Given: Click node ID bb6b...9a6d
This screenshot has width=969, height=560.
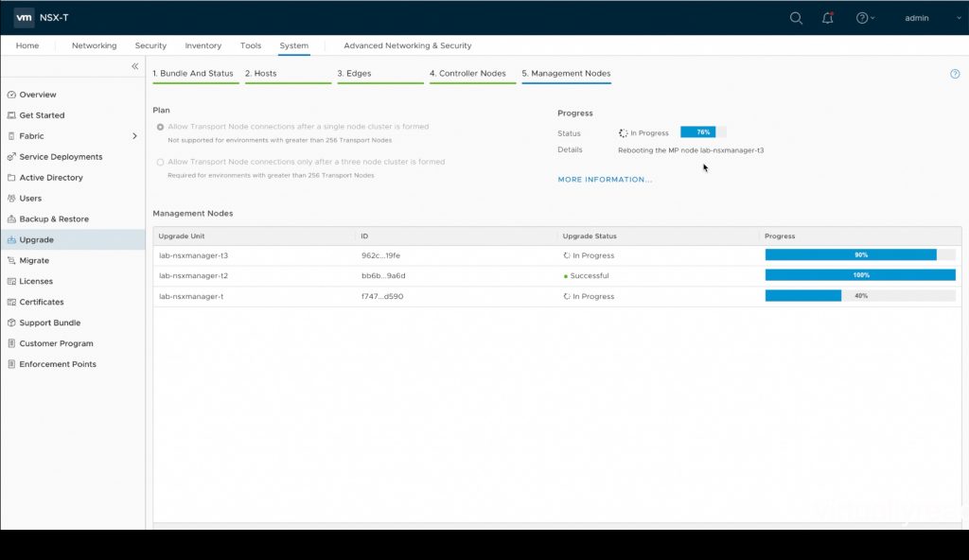Looking at the screenshot, I should [383, 275].
